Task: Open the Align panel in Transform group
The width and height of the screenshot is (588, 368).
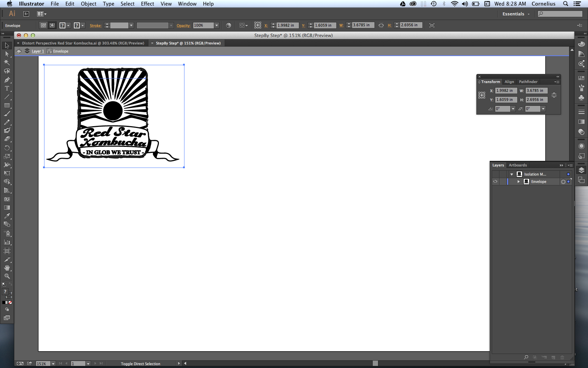Action: (x=509, y=82)
